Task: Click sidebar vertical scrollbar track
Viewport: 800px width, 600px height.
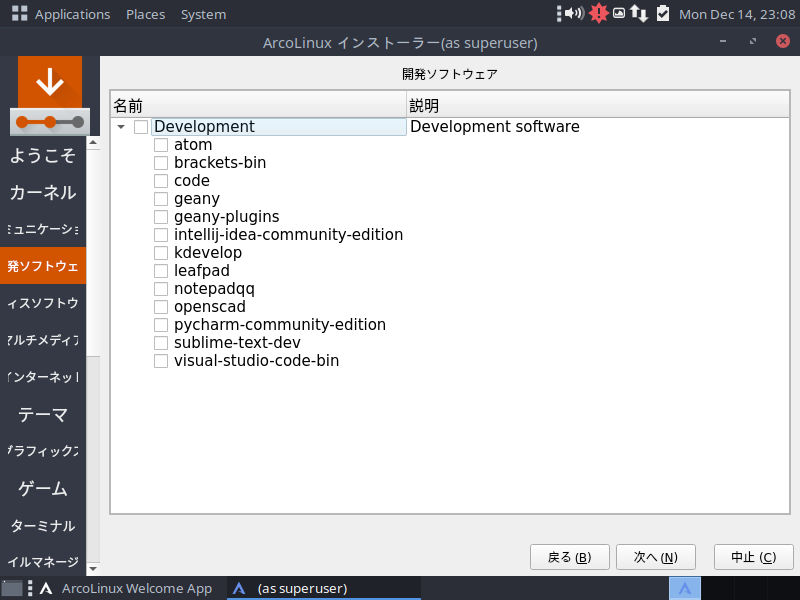Action: tap(93, 459)
